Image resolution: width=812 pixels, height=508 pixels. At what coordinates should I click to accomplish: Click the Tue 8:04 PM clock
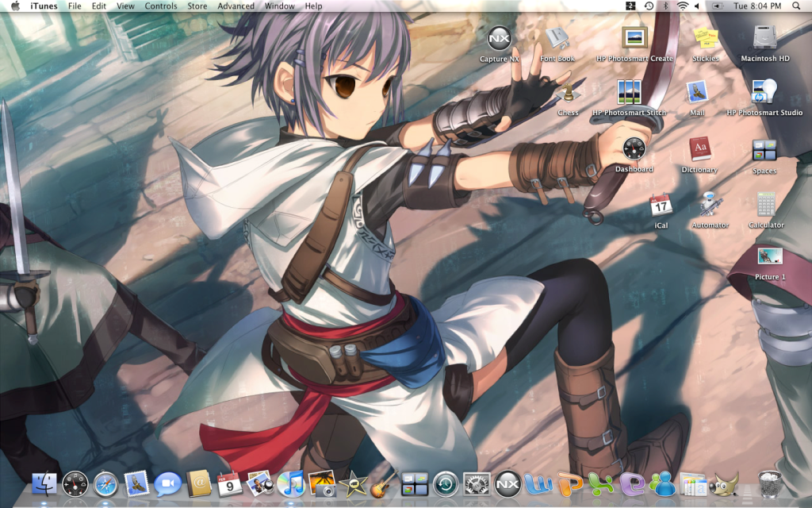tap(757, 6)
